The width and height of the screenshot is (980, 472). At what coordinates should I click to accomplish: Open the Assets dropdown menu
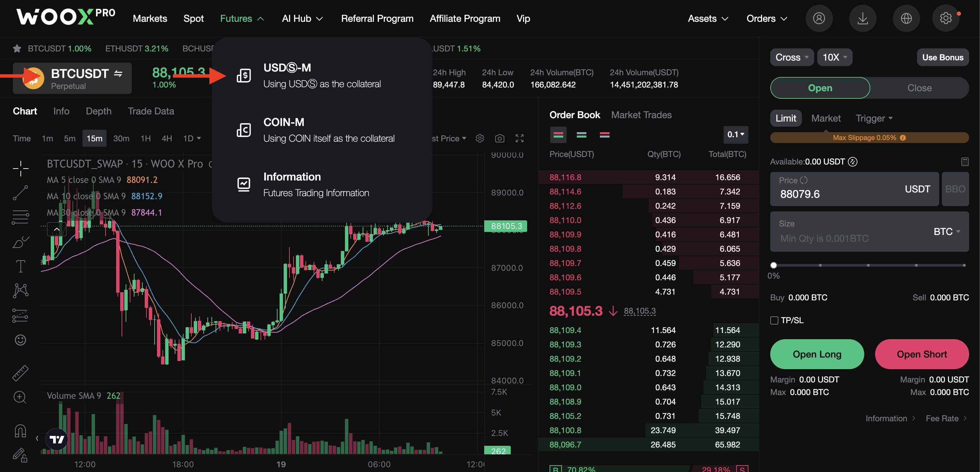[708, 18]
